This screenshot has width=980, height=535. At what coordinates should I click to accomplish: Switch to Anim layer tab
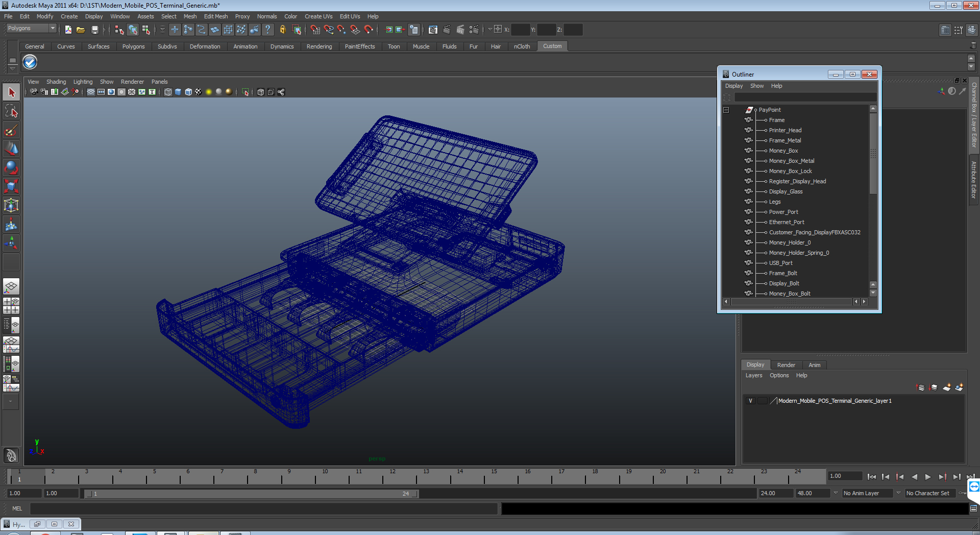click(x=815, y=365)
